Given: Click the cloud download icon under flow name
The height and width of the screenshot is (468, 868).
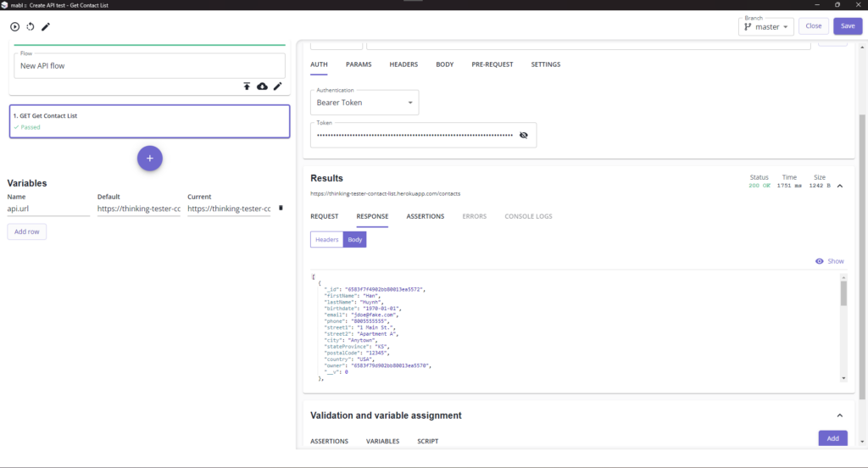Looking at the screenshot, I should (262, 86).
